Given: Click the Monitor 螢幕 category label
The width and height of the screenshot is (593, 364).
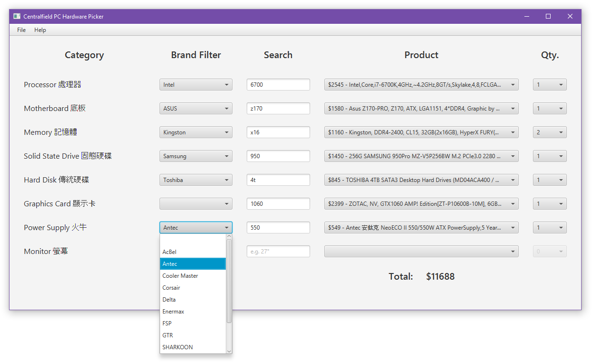Looking at the screenshot, I should (46, 252).
